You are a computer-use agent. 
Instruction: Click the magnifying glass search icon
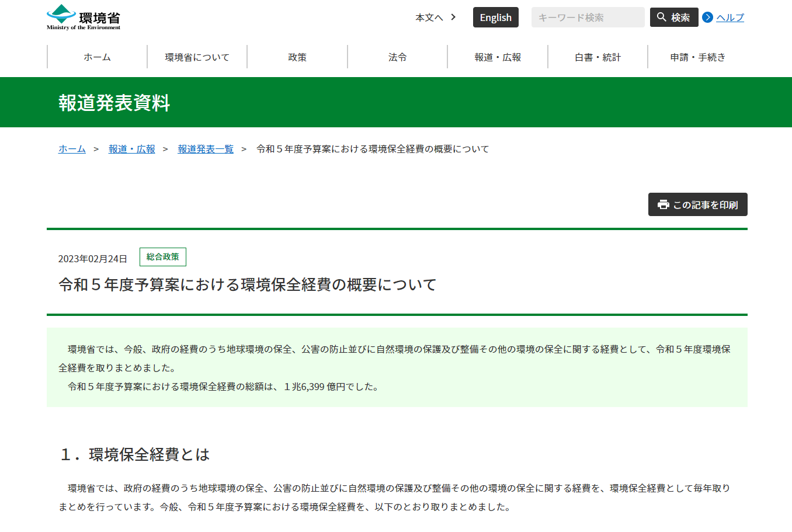tap(661, 17)
